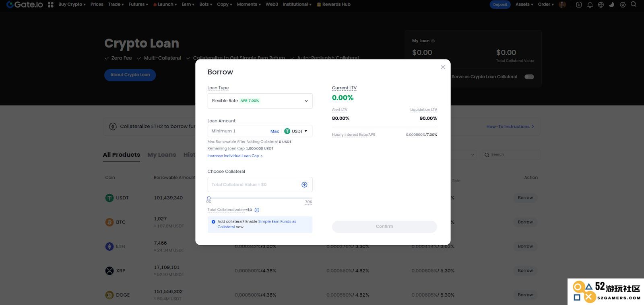Expand the Assets menu
Viewport: 644px width, 305px height.
[x=524, y=4]
